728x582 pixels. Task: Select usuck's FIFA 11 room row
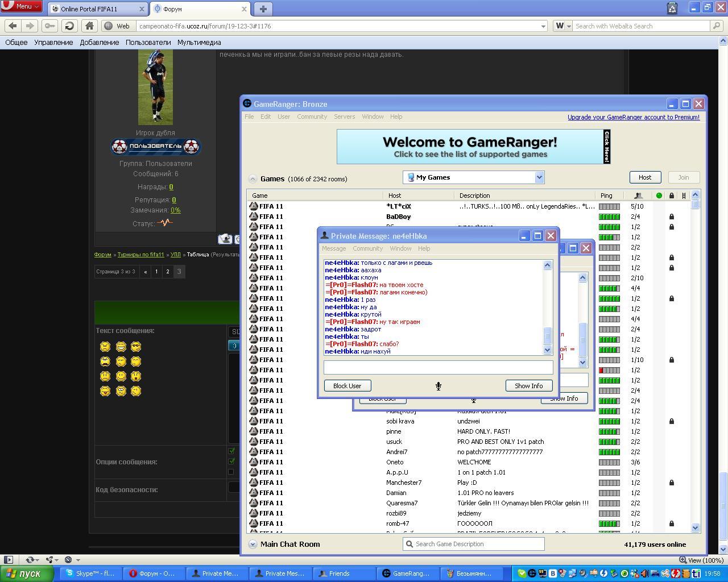coord(468,442)
